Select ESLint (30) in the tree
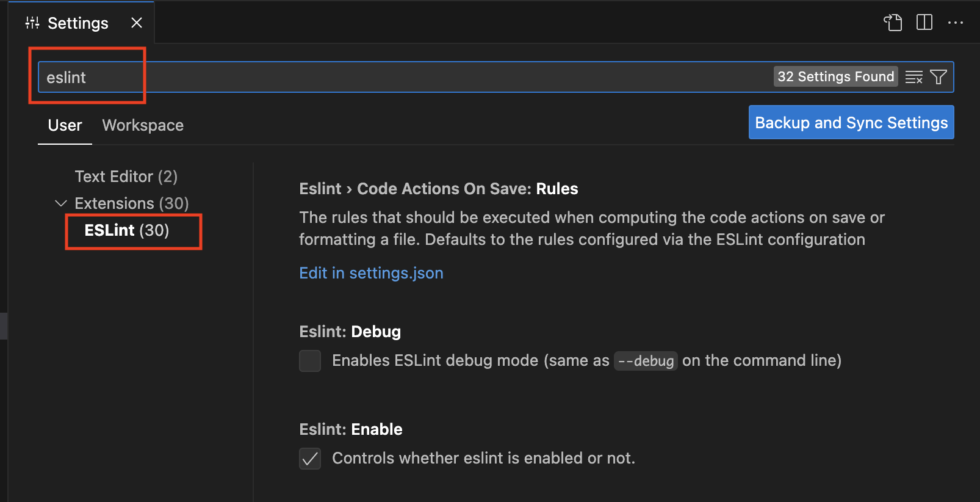The height and width of the screenshot is (502, 980). pos(127,230)
